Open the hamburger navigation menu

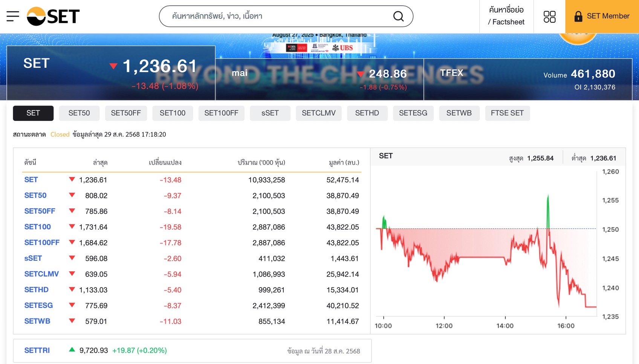pos(13,16)
